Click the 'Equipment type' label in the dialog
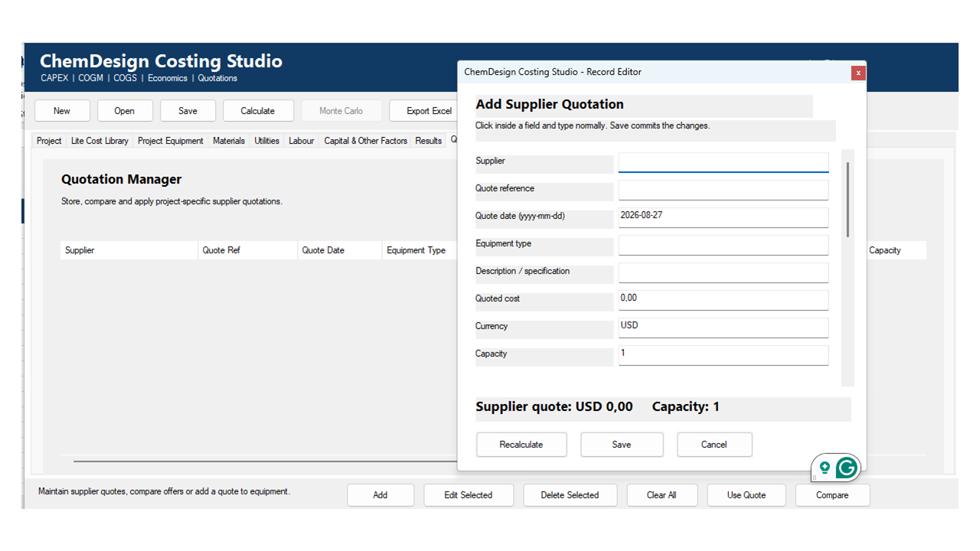980x551 pixels. [x=504, y=243]
